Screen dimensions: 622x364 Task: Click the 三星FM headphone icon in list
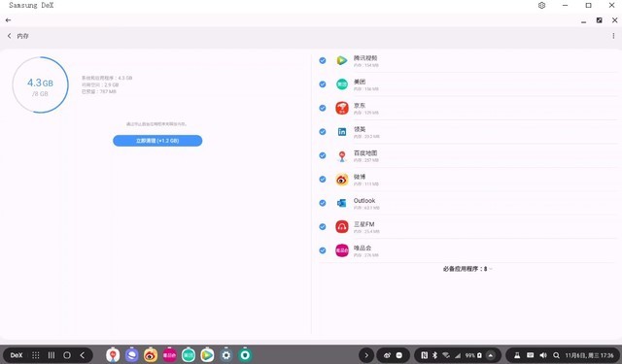(341, 226)
